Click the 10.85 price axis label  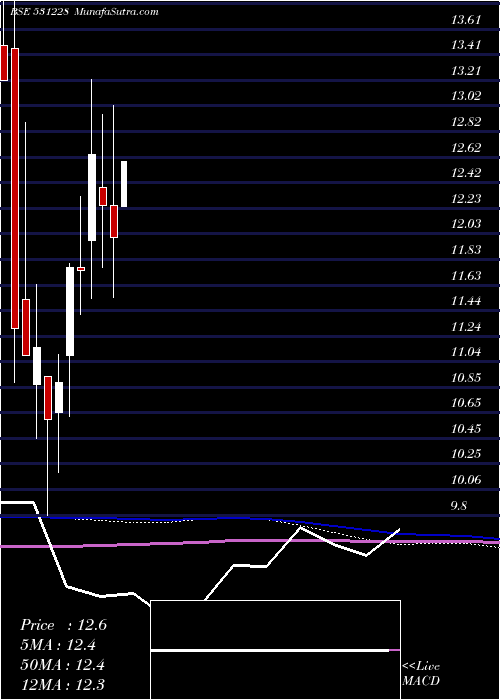[x=466, y=378]
